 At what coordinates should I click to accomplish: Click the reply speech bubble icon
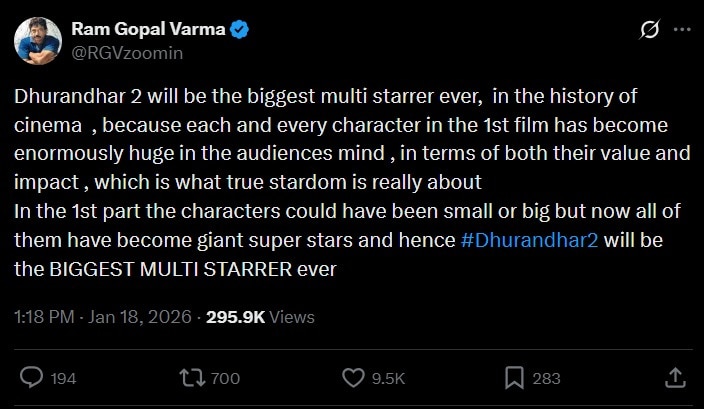pyautogui.click(x=32, y=377)
